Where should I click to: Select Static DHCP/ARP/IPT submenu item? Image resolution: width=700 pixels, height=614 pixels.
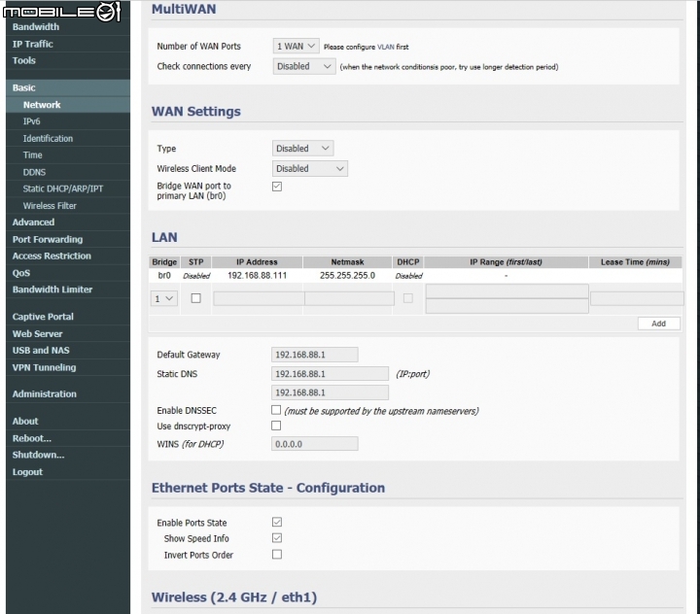(x=63, y=188)
